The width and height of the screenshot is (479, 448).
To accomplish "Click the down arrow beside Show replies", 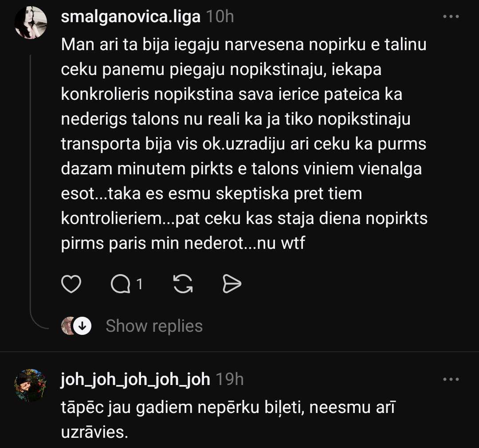I will click(82, 326).
